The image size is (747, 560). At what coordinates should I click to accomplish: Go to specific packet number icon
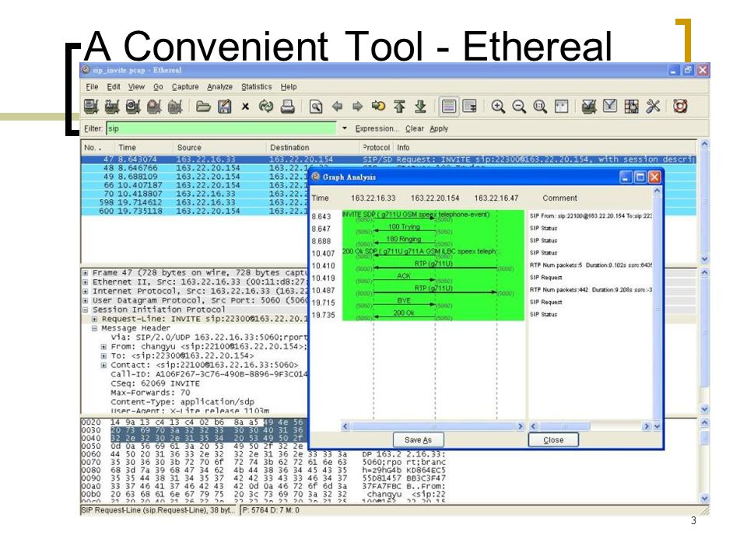379,107
